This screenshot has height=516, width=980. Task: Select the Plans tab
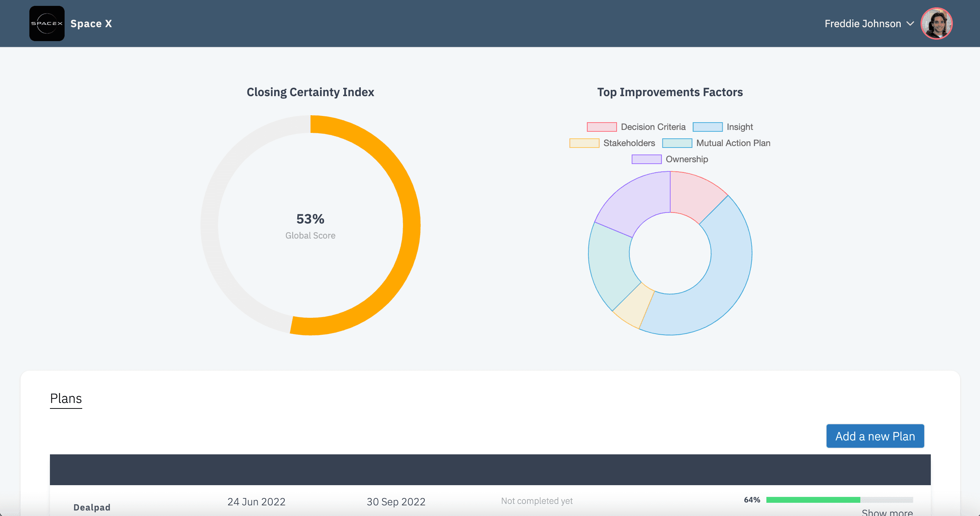(x=66, y=399)
